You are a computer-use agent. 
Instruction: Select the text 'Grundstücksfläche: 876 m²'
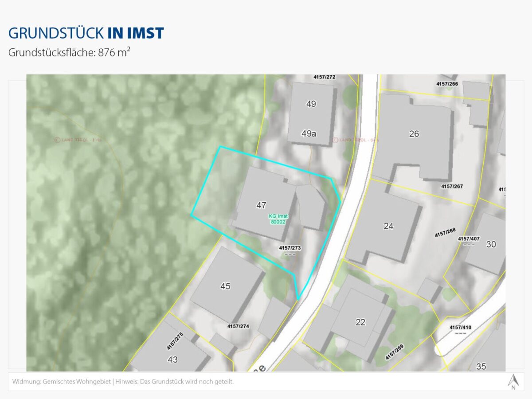pos(69,52)
